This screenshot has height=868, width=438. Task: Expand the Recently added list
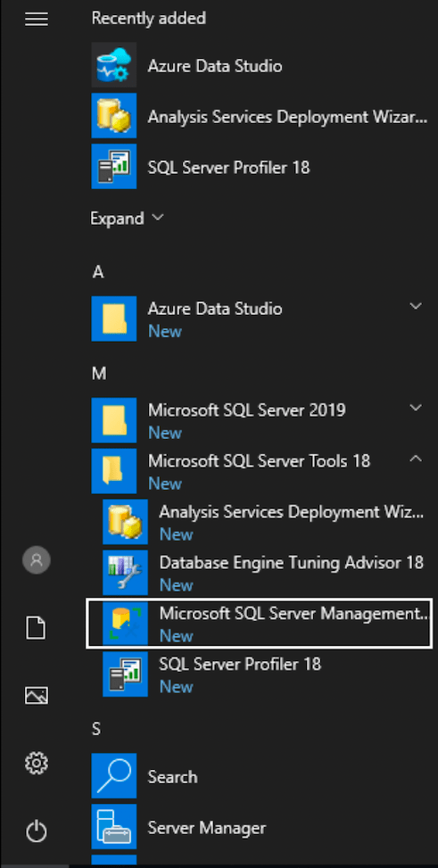[128, 218]
